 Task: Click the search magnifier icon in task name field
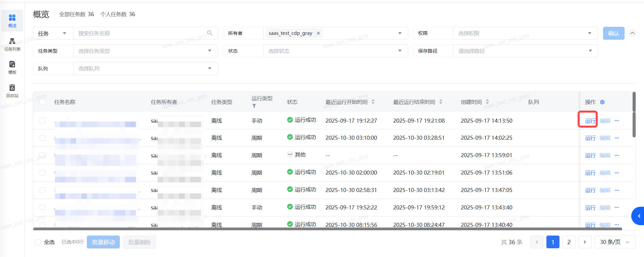(x=210, y=33)
